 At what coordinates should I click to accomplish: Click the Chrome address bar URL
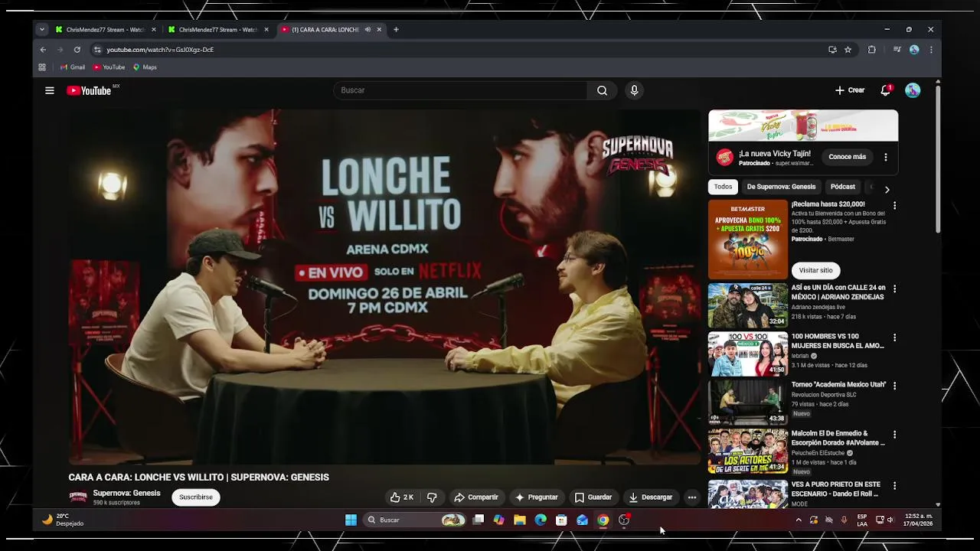coord(160,50)
